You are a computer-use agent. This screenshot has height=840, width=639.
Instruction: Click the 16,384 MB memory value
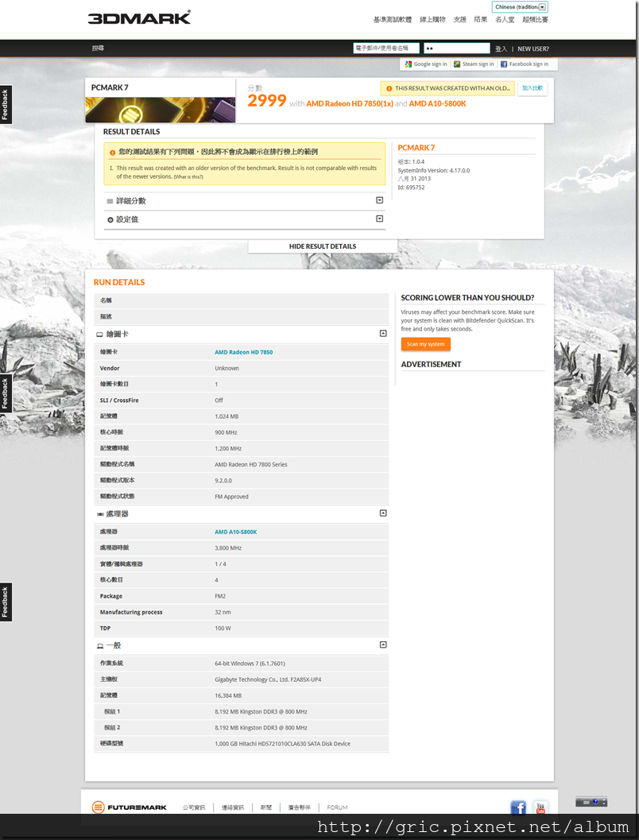(x=228, y=696)
